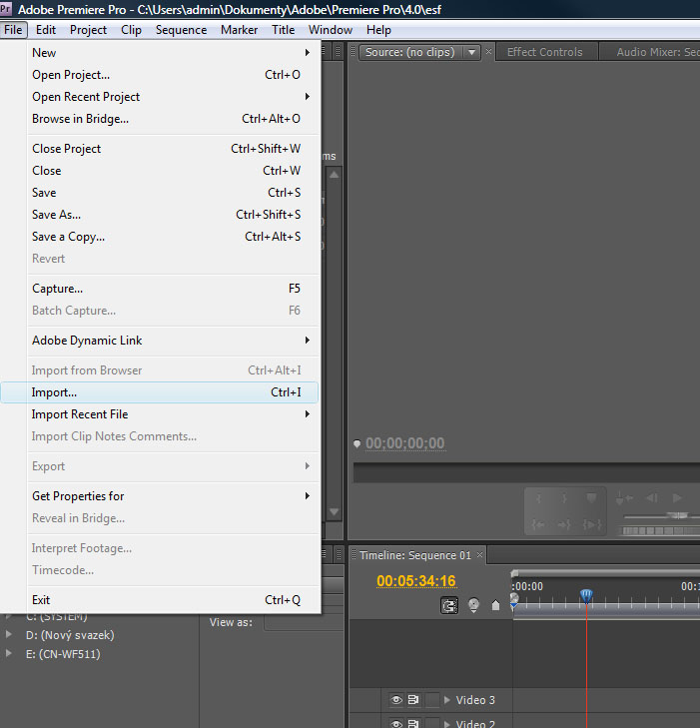
Task: Select the Timeline: Sequence 01 tab
Action: coord(415,555)
